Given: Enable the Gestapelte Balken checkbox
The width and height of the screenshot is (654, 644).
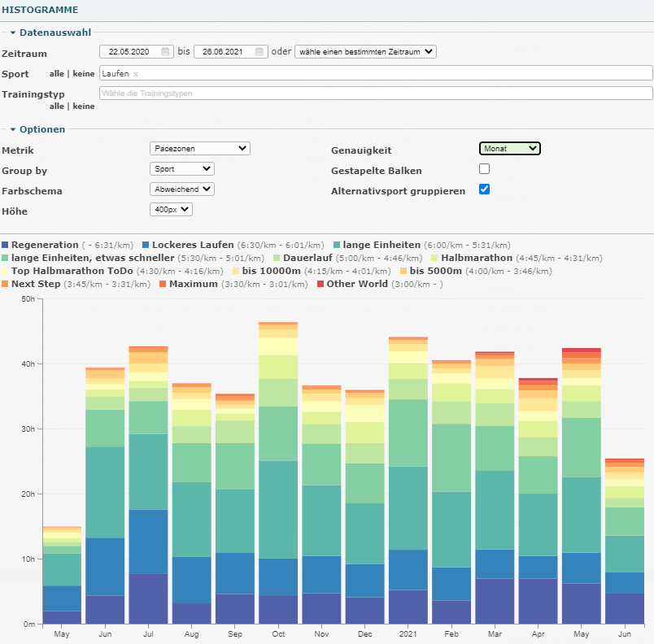Looking at the screenshot, I should click(x=485, y=169).
